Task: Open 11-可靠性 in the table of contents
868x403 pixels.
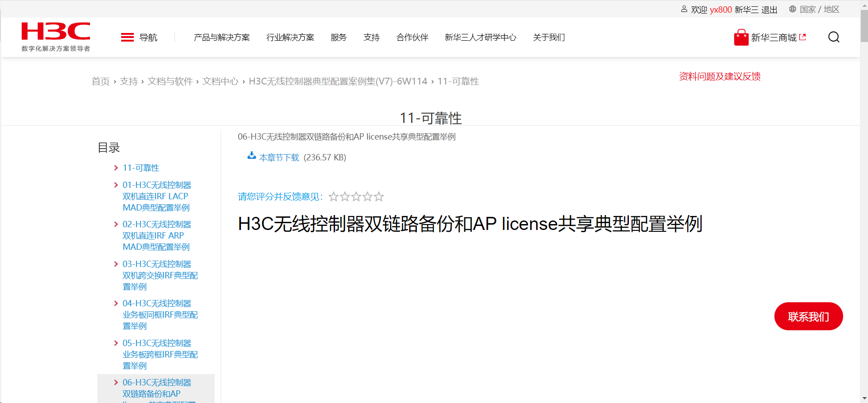Action: click(141, 168)
